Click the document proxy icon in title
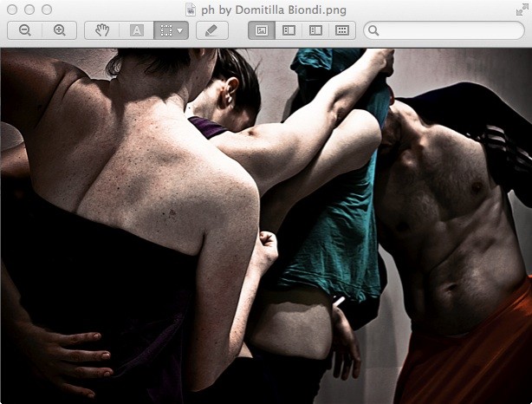This screenshot has width=532, height=404. [x=191, y=10]
